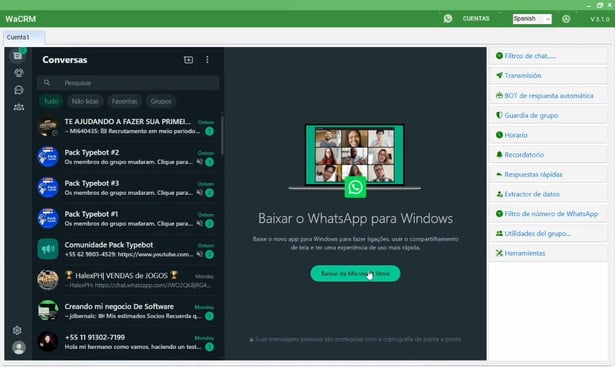Select the Grupos chat filter
This screenshot has height=367, width=615.
point(161,101)
